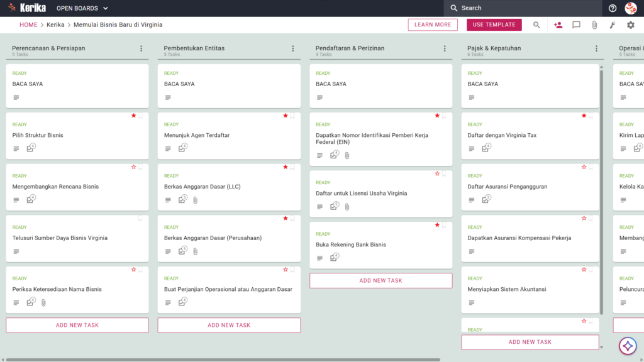Toggle star on Menunjuk Agen Terdaftar
Image resolution: width=644 pixels, height=362 pixels.
tap(286, 116)
